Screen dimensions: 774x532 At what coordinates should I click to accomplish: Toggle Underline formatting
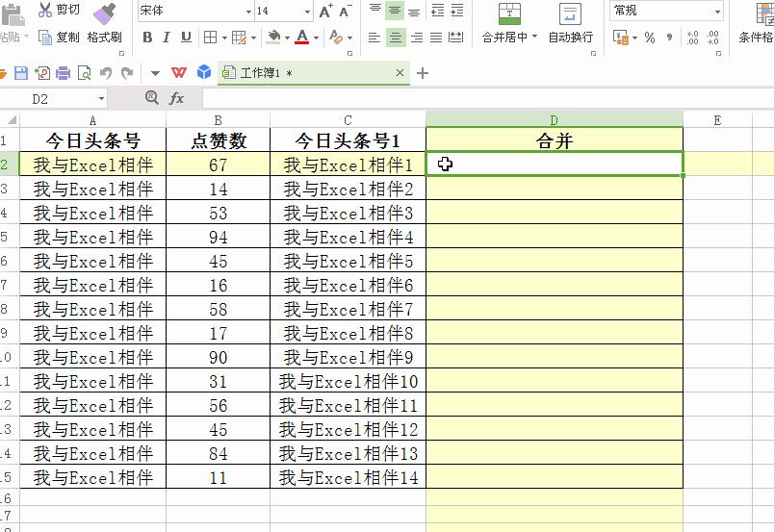pyautogui.click(x=186, y=38)
